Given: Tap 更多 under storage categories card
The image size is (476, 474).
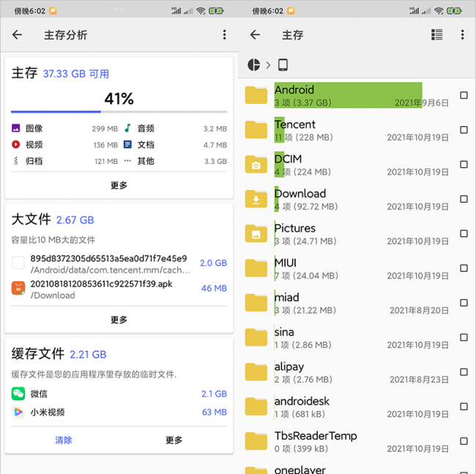Looking at the screenshot, I should click(119, 185).
